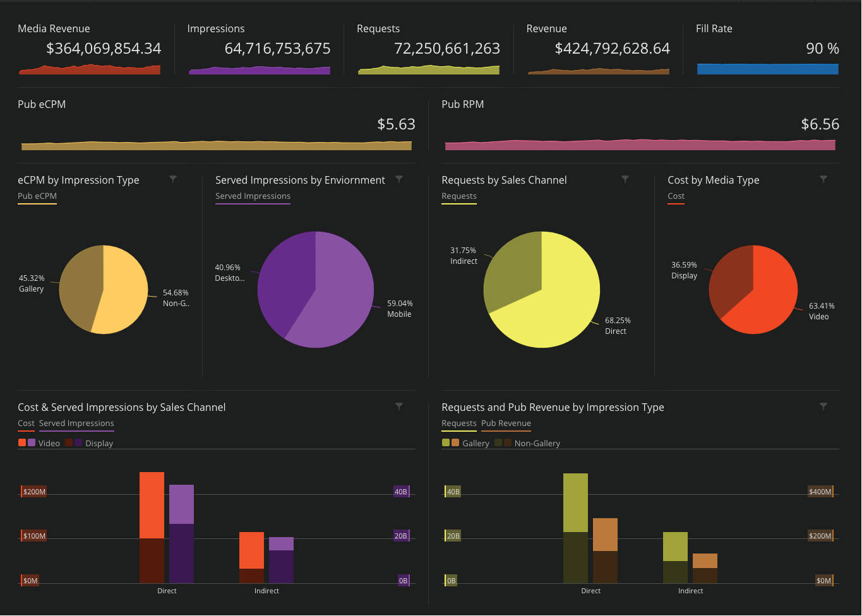The width and height of the screenshot is (862, 616).
Task: Open filter on Served Impressions by Environment chart
Action: point(399,179)
